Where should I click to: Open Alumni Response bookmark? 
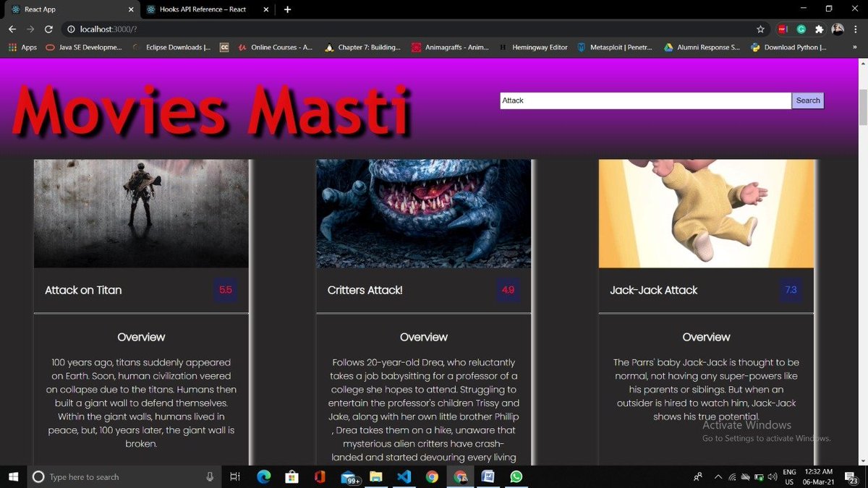coord(702,47)
